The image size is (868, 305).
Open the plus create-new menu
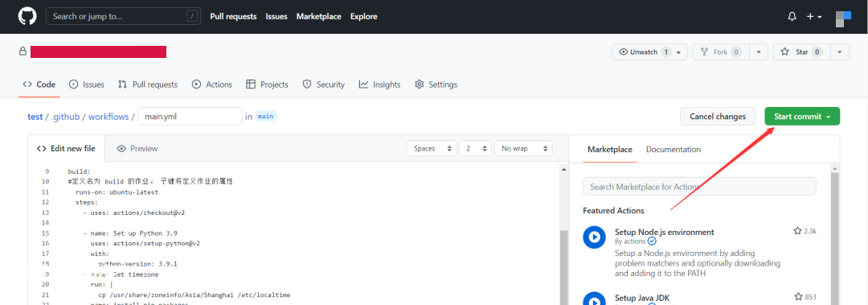coord(813,17)
